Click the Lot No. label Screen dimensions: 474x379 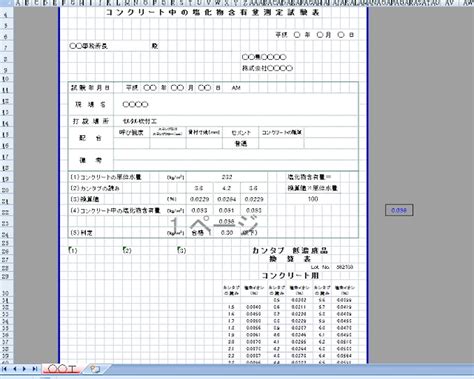coord(320,267)
